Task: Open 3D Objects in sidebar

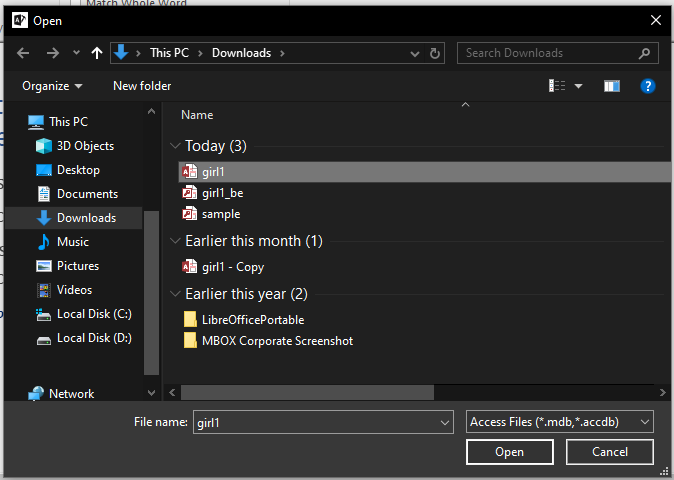Action: [x=75, y=146]
